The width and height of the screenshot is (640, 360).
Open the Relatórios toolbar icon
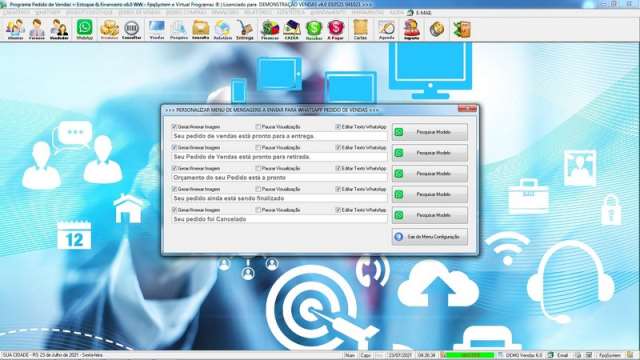(x=222, y=29)
